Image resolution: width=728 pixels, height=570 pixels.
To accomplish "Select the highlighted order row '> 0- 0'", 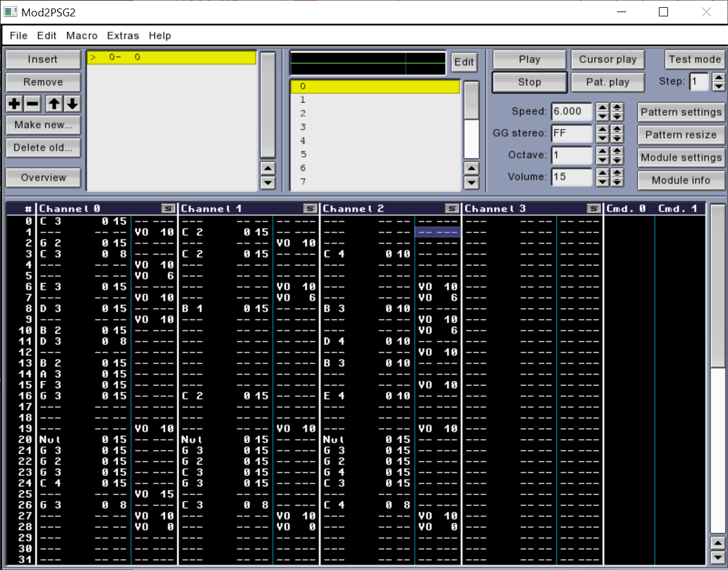I will pyautogui.click(x=172, y=58).
